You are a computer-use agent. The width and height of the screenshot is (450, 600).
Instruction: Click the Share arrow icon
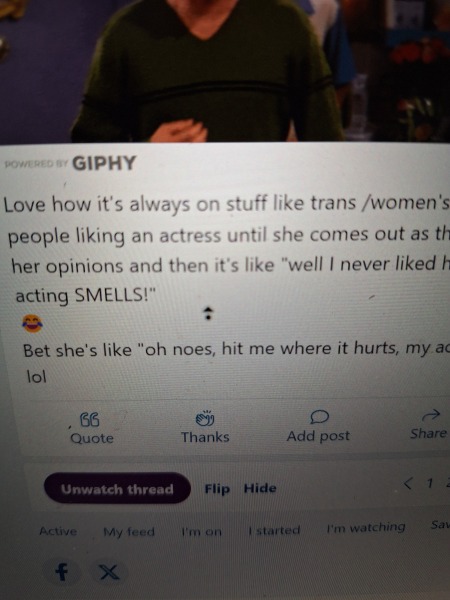pos(430,414)
